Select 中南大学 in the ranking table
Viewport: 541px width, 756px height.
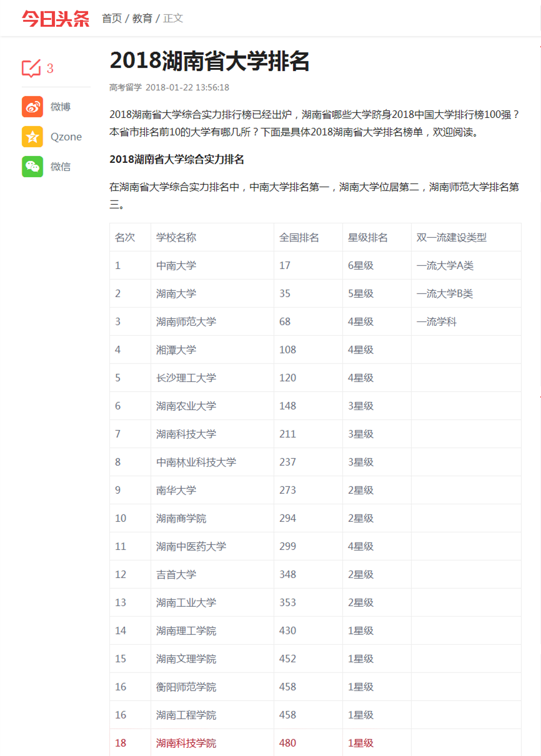[176, 265]
